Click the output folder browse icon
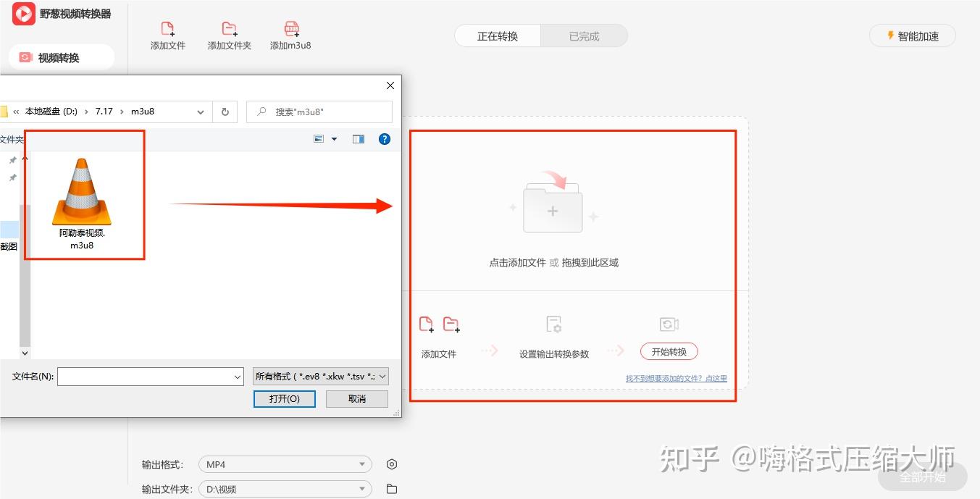This screenshot has width=980, height=499. click(x=391, y=489)
